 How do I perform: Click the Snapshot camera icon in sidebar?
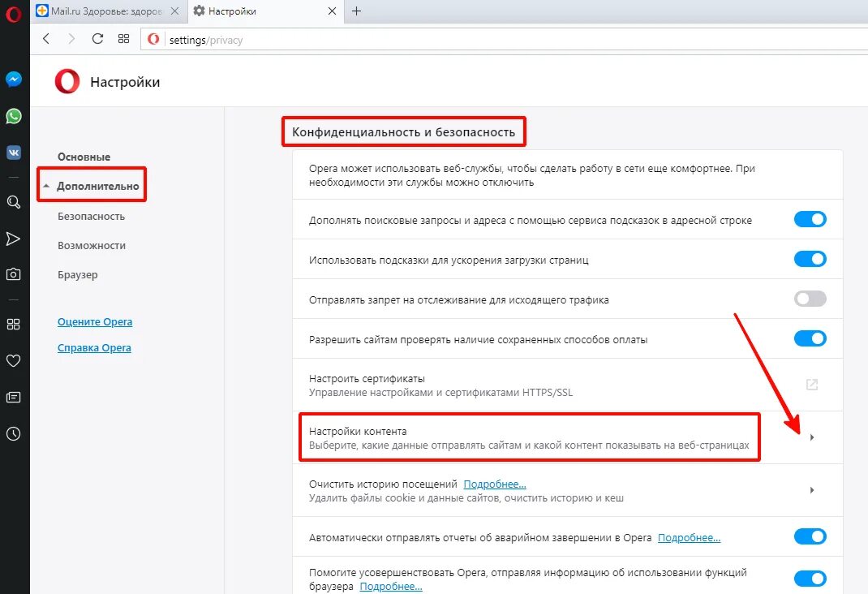pyautogui.click(x=13, y=274)
